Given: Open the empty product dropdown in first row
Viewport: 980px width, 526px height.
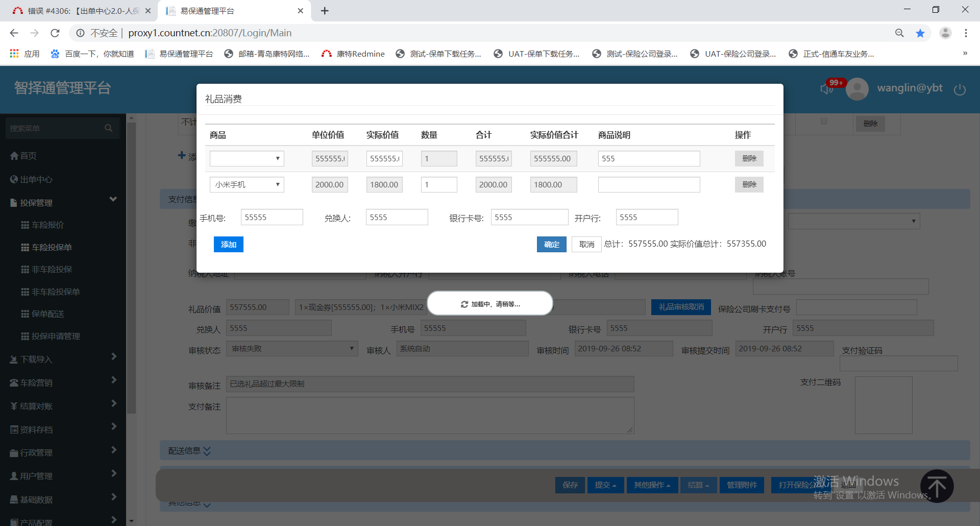Looking at the screenshot, I should tap(247, 159).
